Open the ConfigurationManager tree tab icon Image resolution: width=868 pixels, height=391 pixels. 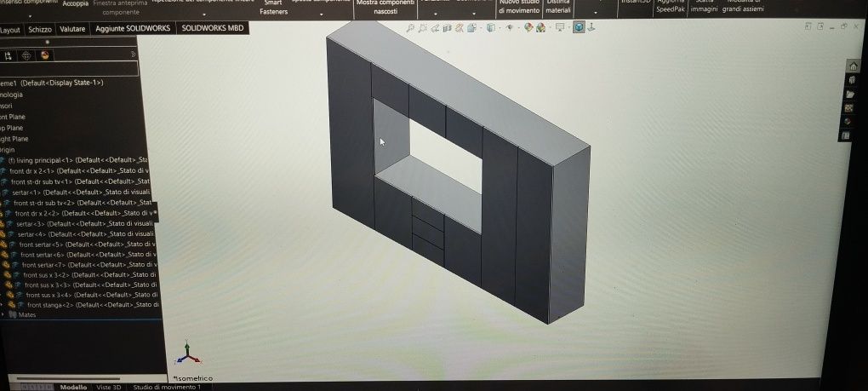9,56
